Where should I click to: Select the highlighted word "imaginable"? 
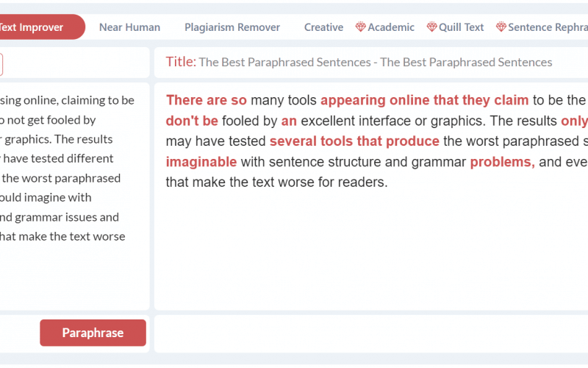pyautogui.click(x=201, y=161)
